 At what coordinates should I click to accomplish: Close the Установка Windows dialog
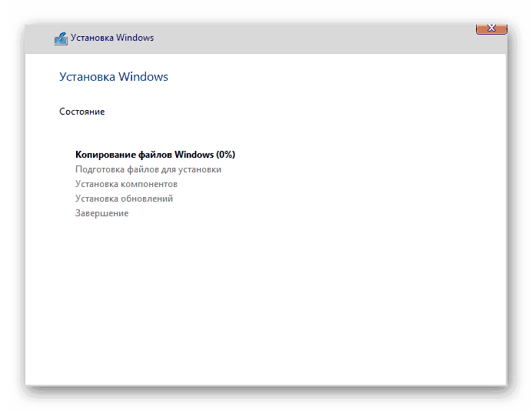pos(491,29)
